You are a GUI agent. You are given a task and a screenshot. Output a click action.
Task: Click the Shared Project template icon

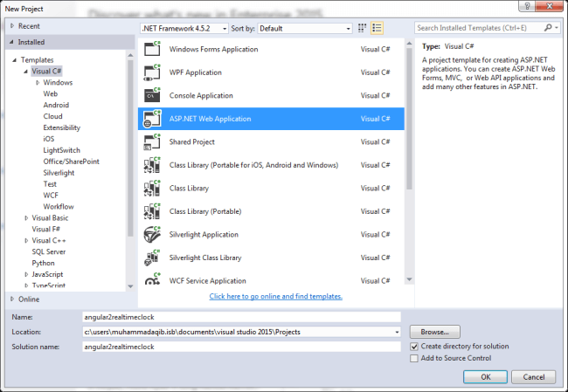tap(152, 141)
